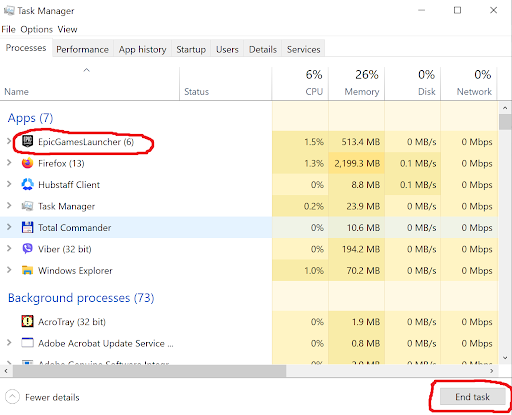Click the Firefox icon in Apps list

pos(27,163)
